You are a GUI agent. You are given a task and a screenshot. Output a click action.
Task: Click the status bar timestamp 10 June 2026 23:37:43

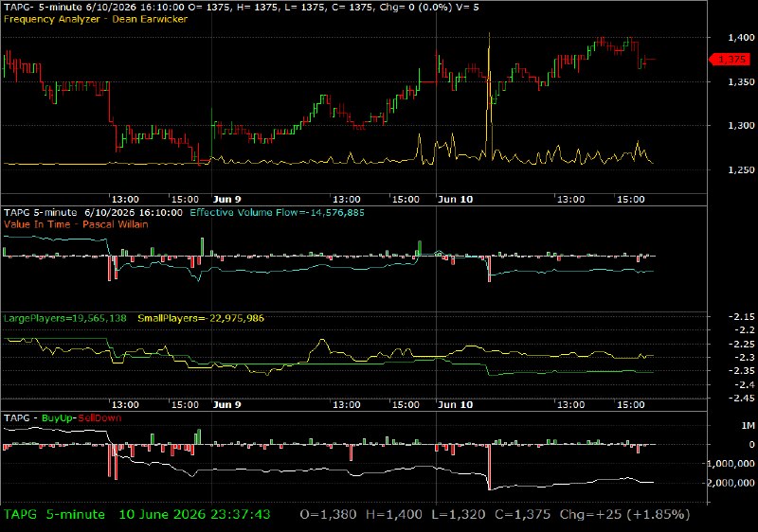click(x=194, y=515)
